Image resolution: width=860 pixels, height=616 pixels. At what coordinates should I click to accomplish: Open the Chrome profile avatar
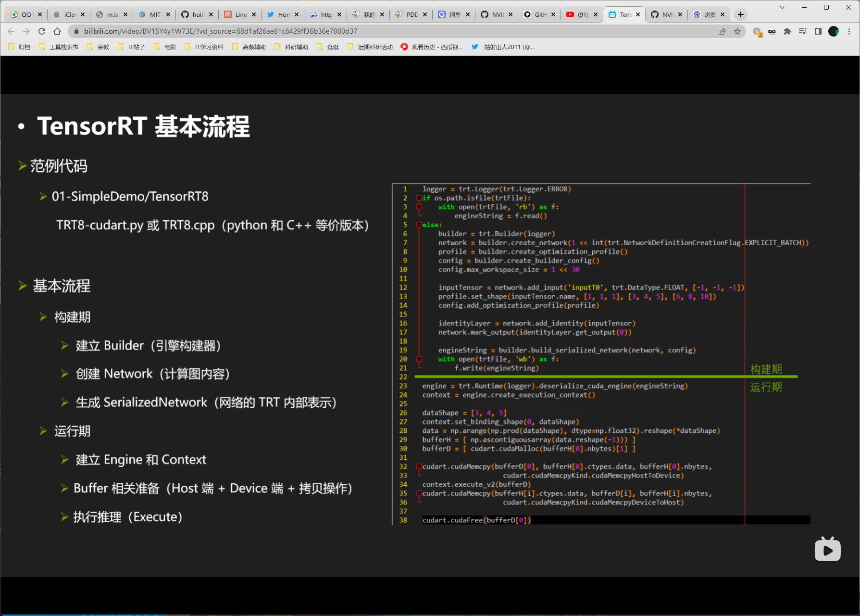[834, 31]
